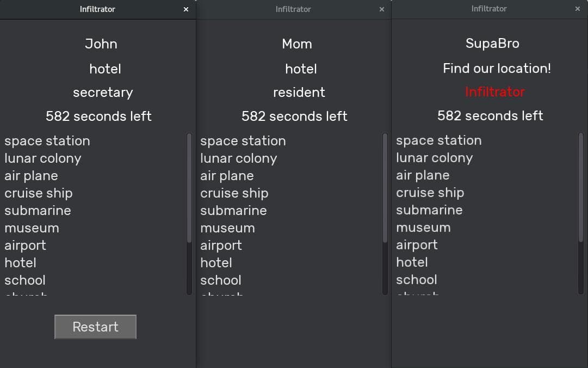This screenshot has width=588, height=368.
Task: Click the Mom window title bar
Action: coord(293,9)
